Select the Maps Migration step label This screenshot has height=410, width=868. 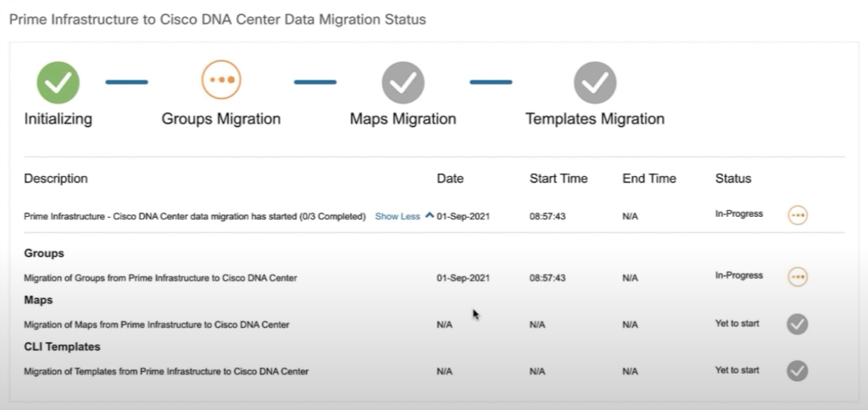click(403, 119)
